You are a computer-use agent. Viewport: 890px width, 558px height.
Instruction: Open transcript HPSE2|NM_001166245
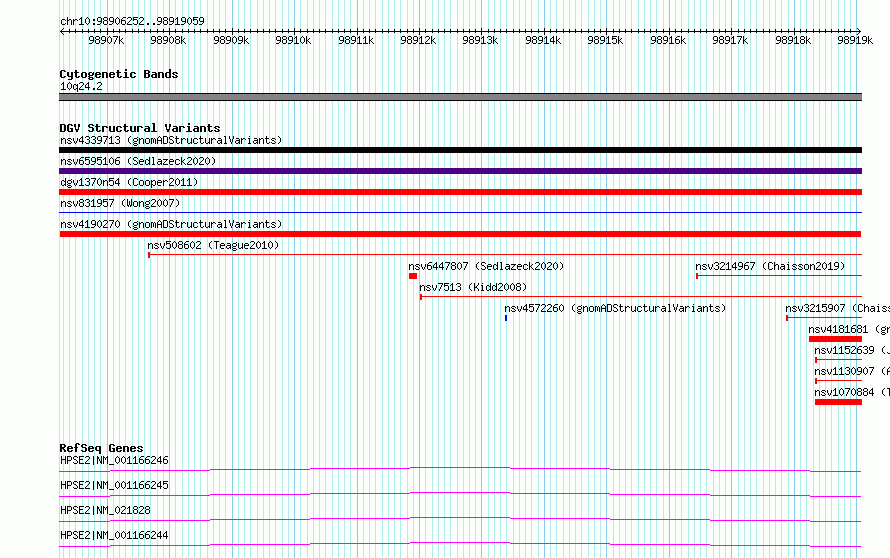pyautogui.click(x=114, y=485)
